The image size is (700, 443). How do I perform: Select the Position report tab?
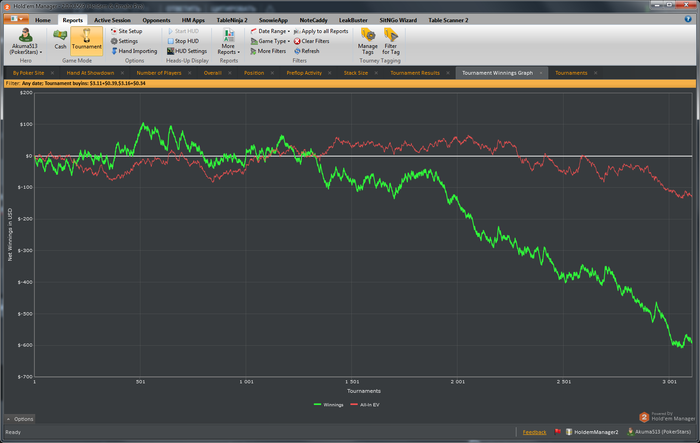[x=254, y=73]
